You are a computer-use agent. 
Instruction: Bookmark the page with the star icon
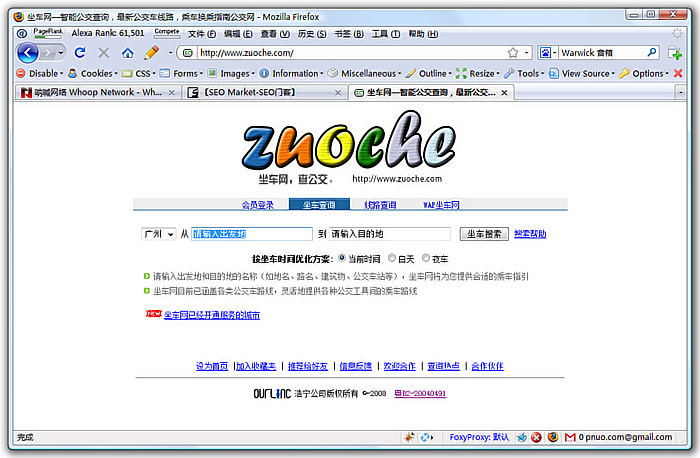(x=512, y=53)
